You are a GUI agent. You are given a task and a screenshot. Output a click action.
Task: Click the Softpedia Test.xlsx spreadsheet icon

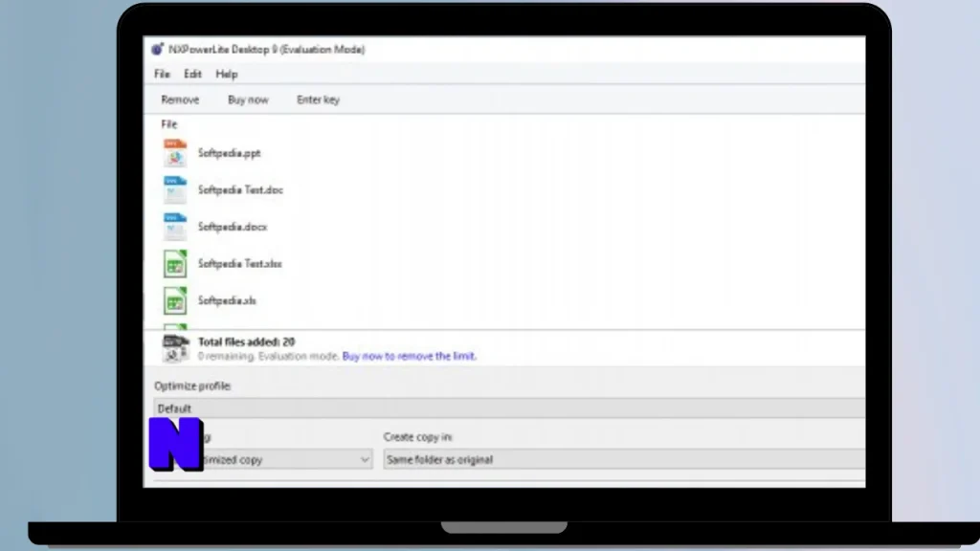[175, 264]
